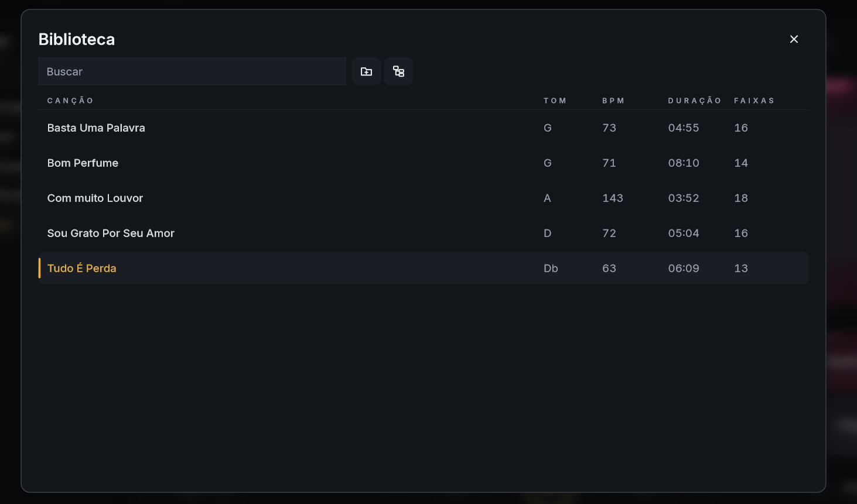Click the key A cell
The width and height of the screenshot is (857, 504).
pos(547,198)
